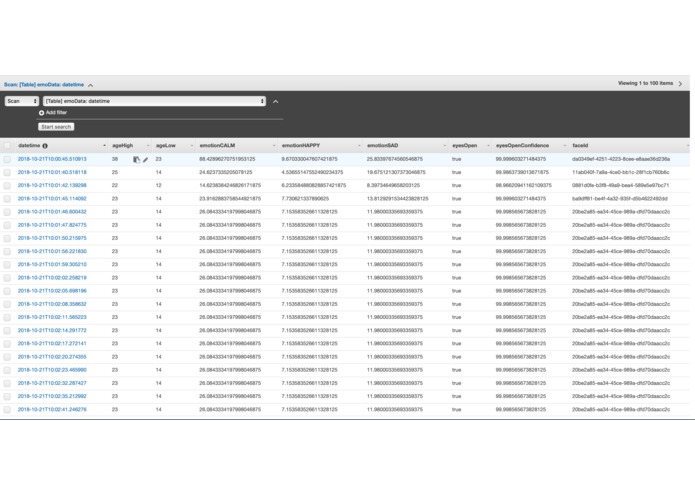Open the [Table] emoData: datetime dropdown
Viewport: 695px width, 494px height.
pos(154,101)
